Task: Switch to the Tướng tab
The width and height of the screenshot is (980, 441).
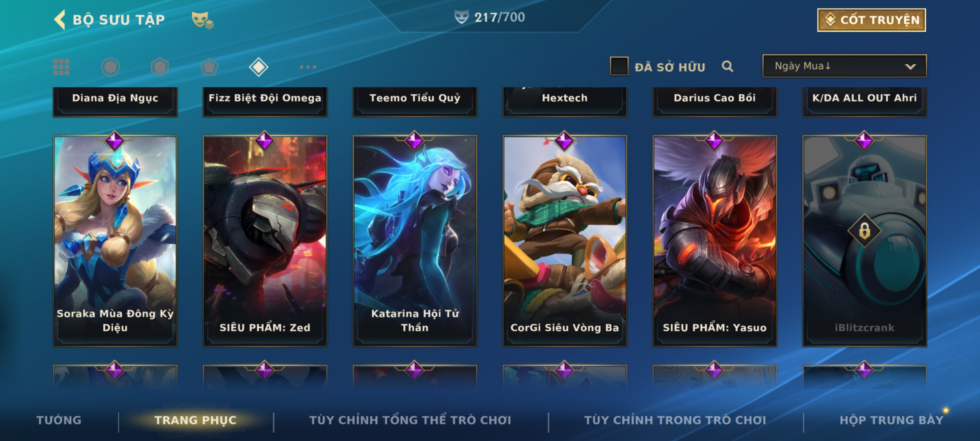Action: click(59, 420)
